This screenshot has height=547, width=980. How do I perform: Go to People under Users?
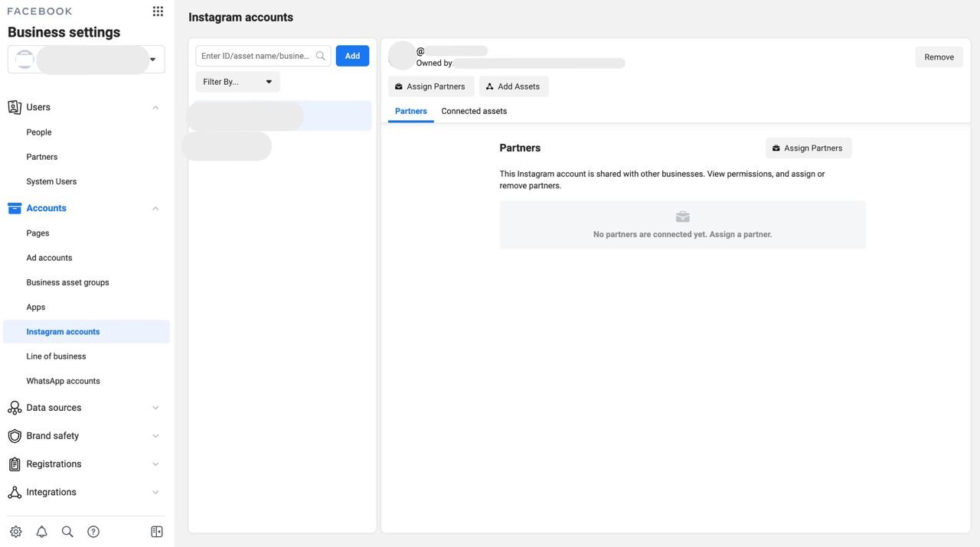[x=39, y=132]
